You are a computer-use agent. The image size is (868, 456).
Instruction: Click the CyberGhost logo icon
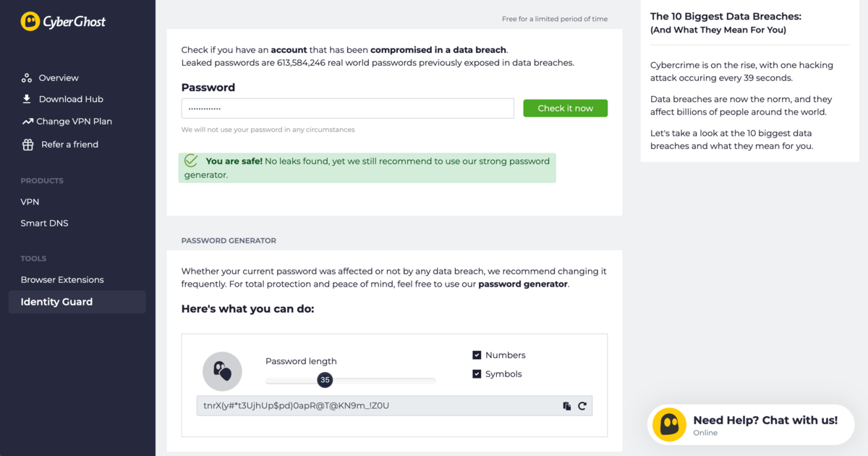tap(30, 22)
